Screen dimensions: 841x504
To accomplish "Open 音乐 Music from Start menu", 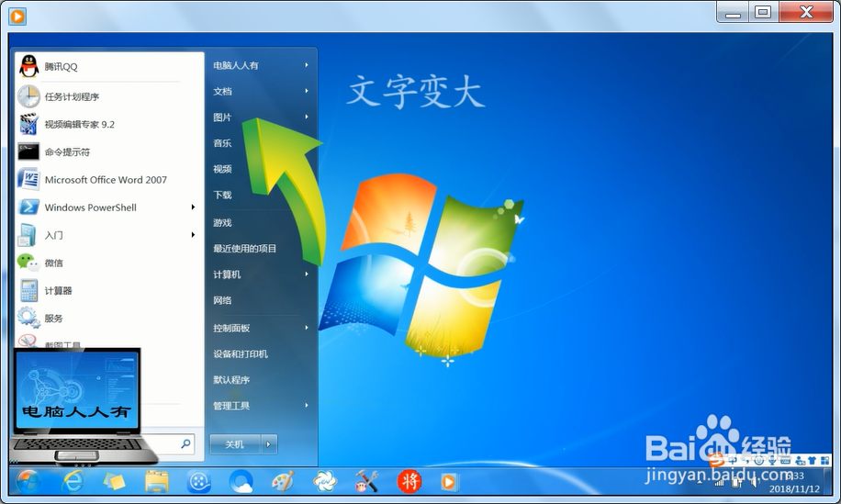I will 222,143.
